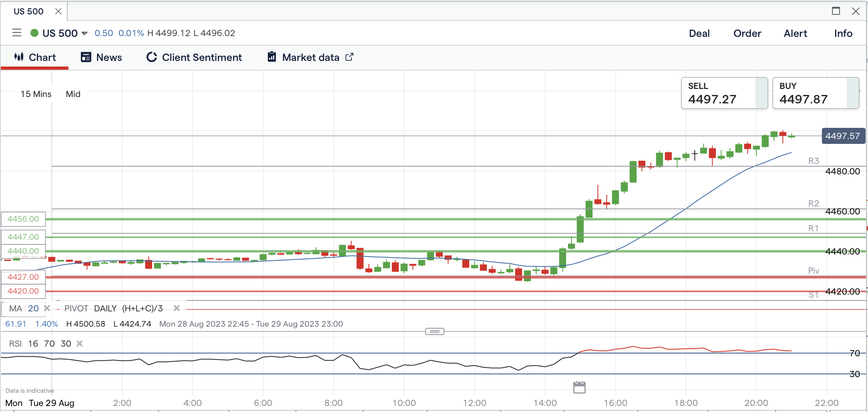The width and height of the screenshot is (868, 412).
Task: Expand the US 500 market dropdown arrow
Action: 84,33
